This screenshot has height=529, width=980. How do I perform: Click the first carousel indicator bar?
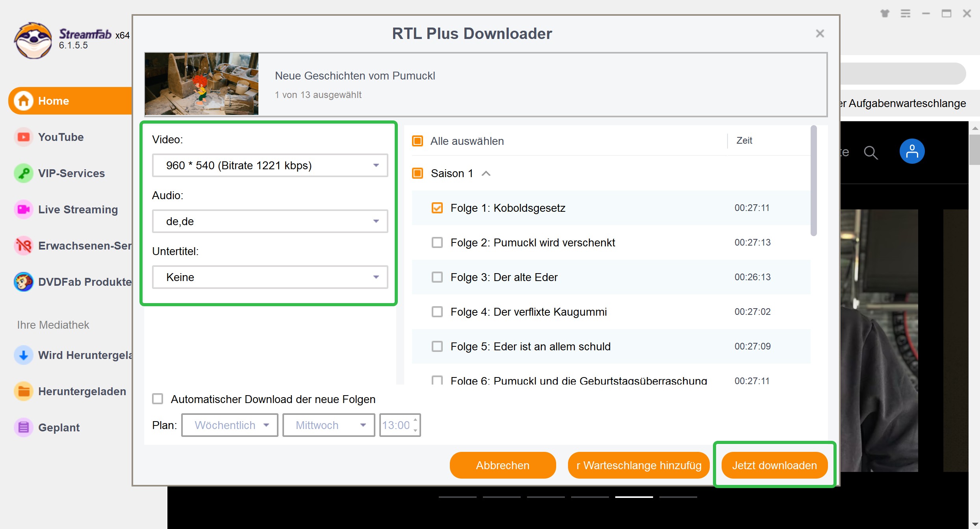click(457, 497)
